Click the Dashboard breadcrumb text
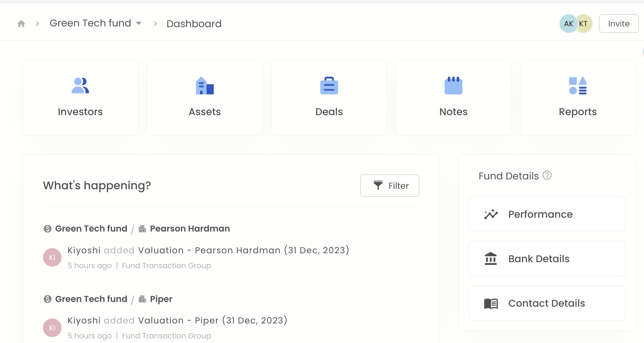Viewport: 644px width, 343px height. (x=194, y=24)
